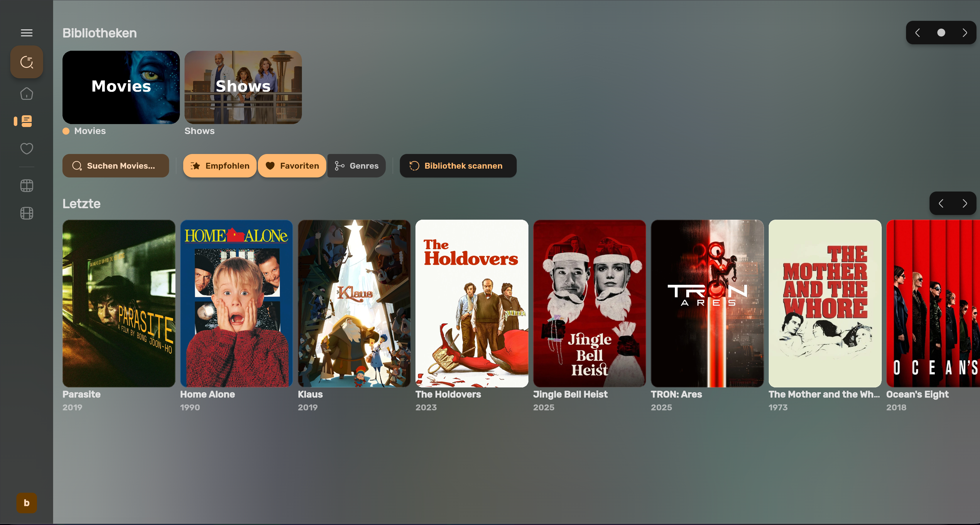Open the TRON: Ares poster
This screenshot has height=525, width=980.
point(707,303)
